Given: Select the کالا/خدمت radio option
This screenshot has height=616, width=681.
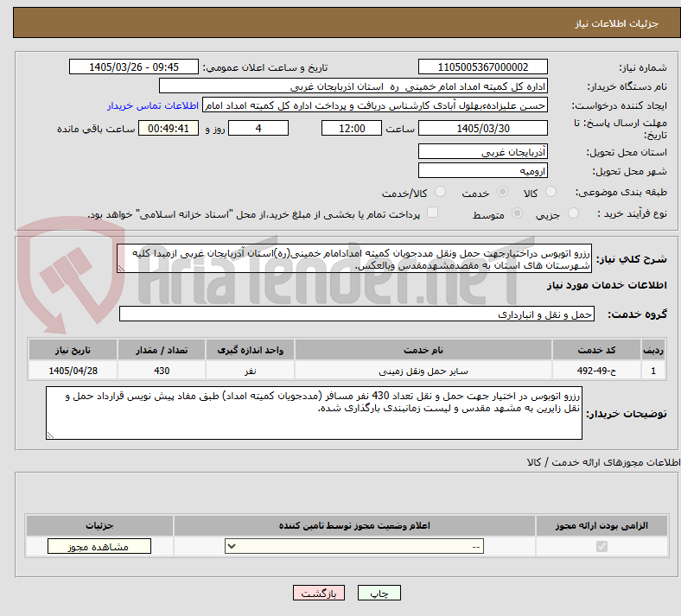Looking at the screenshot, I should (441, 192).
